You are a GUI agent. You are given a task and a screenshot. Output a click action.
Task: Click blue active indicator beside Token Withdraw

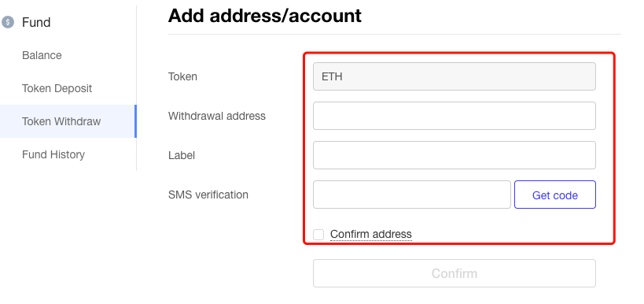point(135,121)
